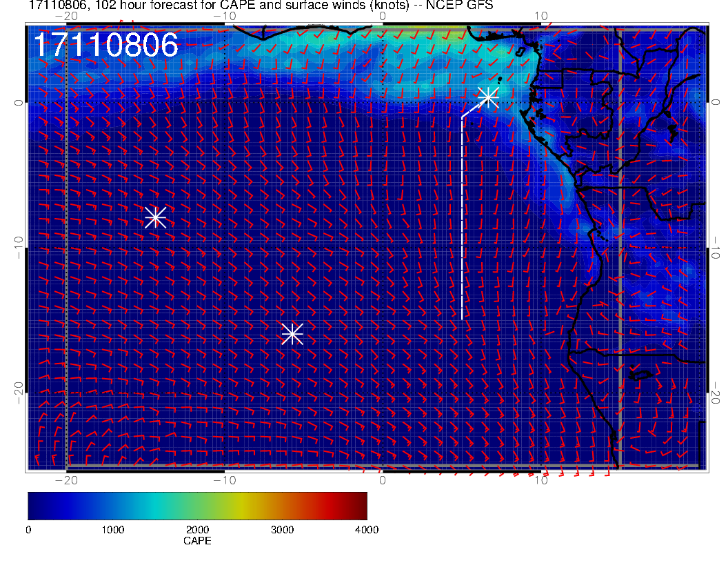This screenshot has height=563, width=728.
Task: Click the '-10' label on the right latitude axis
Action: coord(716,248)
